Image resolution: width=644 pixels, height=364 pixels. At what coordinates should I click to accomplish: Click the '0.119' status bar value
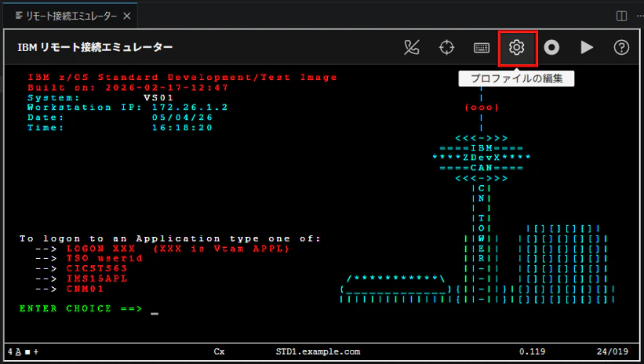(533, 351)
